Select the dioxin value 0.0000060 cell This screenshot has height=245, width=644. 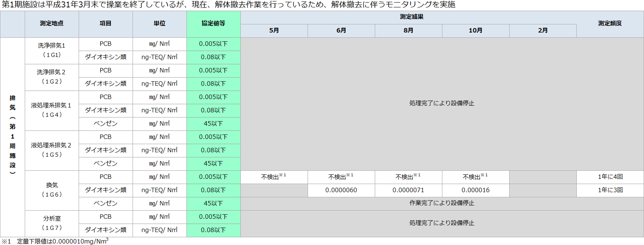pos(341,190)
